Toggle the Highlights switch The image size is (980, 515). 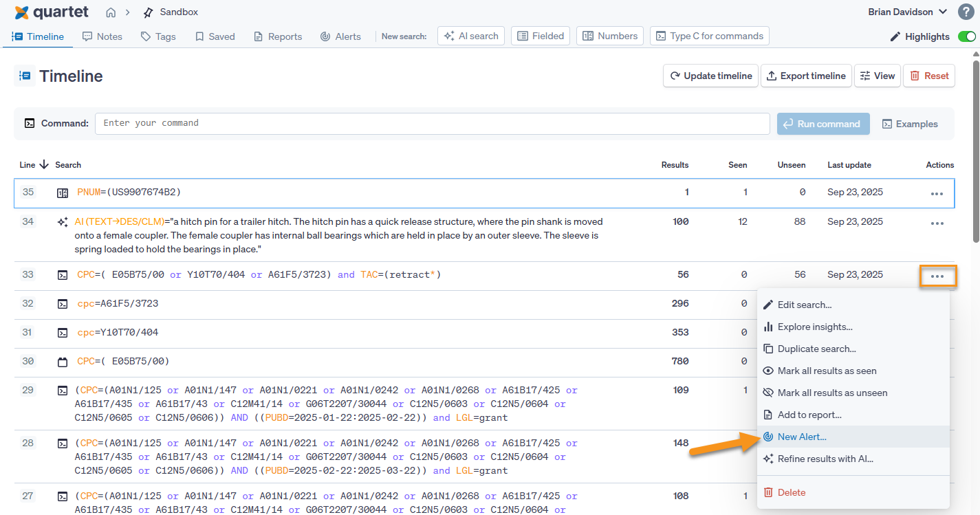tap(966, 36)
